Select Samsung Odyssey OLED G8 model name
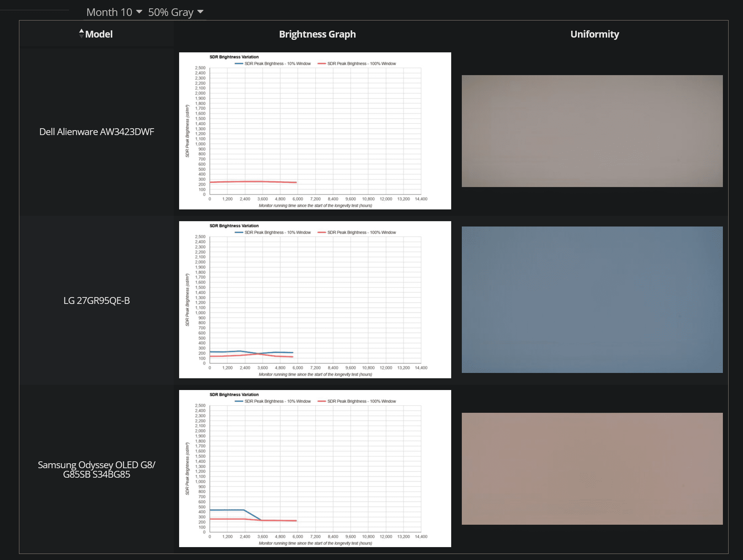The height and width of the screenshot is (560, 743). 97,470
